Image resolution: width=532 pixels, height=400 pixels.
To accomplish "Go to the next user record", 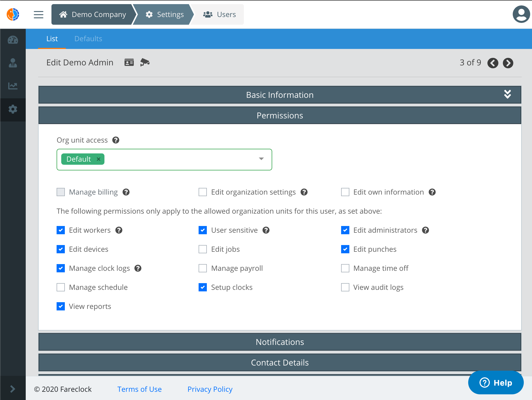I will coord(508,63).
